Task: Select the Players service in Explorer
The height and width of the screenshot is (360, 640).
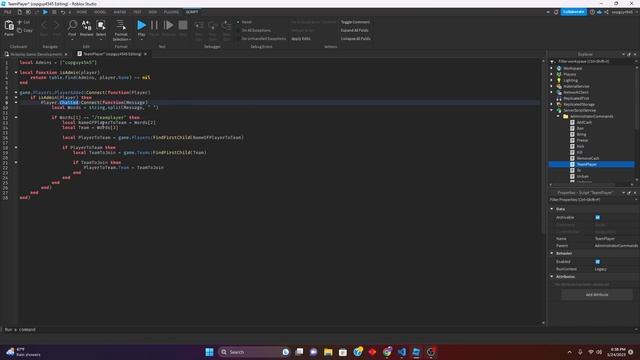Action: [570, 74]
